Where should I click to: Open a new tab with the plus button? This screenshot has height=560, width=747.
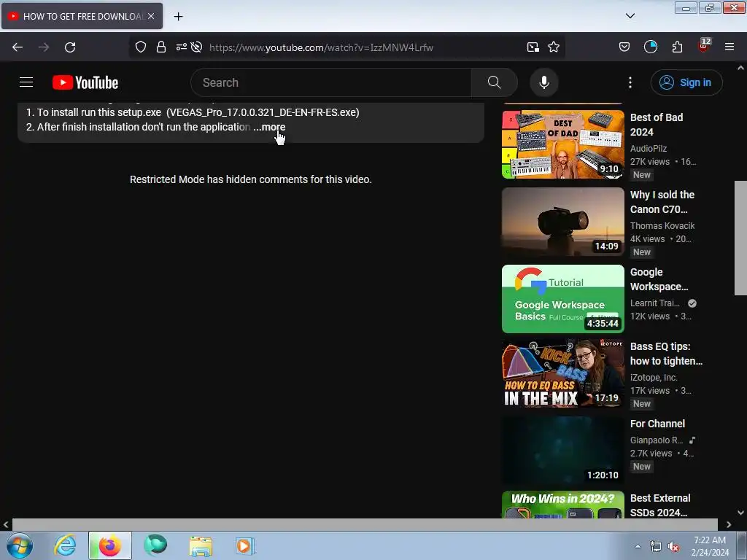tap(178, 16)
